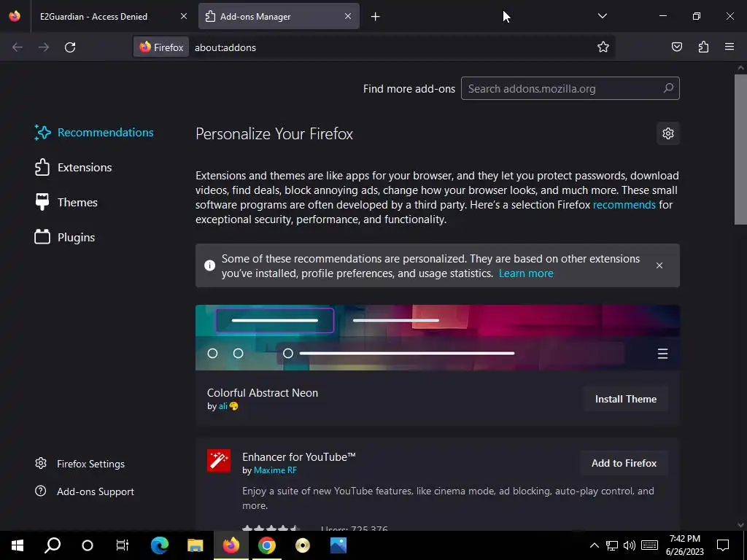Close the Add-ons Manager tab

[x=348, y=16]
